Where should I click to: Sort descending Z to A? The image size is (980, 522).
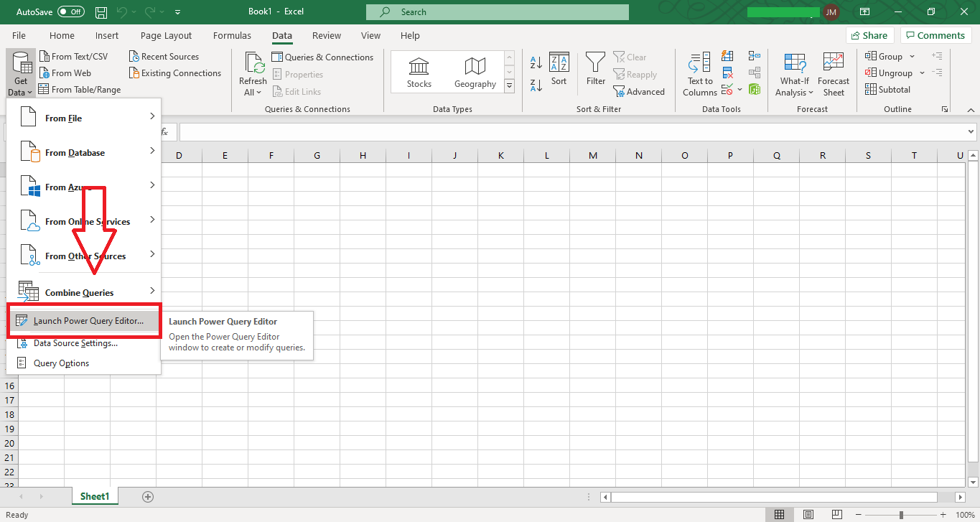click(536, 85)
